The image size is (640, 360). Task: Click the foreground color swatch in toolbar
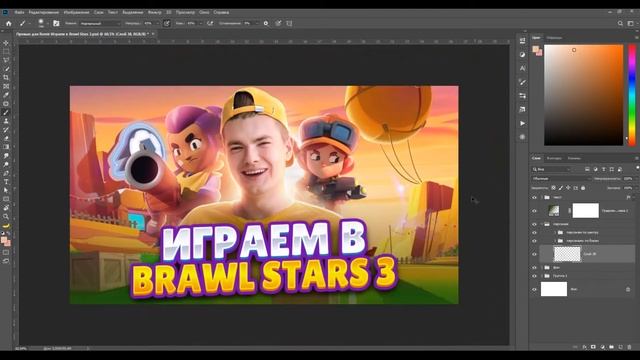[x=4, y=240]
